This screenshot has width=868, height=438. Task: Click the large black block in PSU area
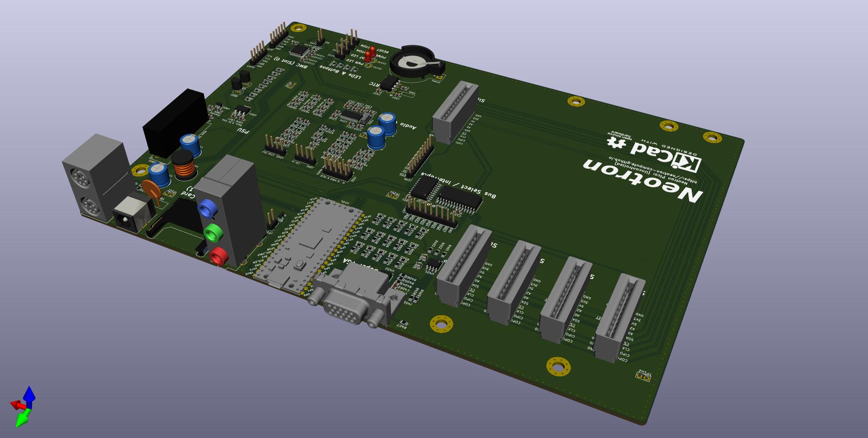175,123
